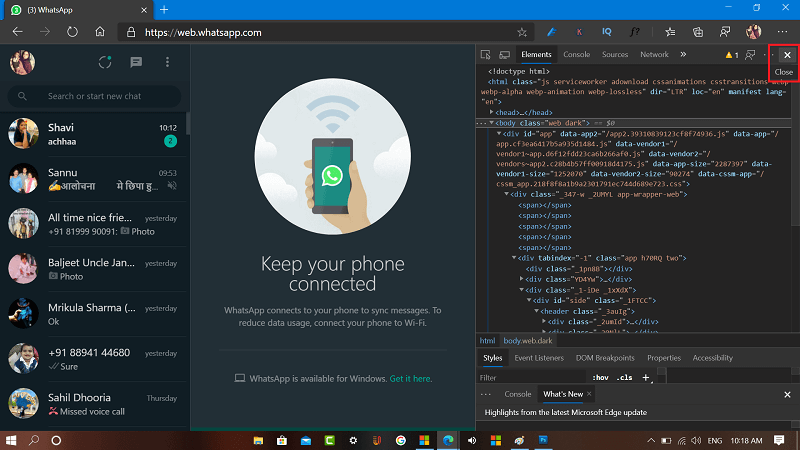Image resolution: width=800 pixels, height=450 pixels.
Task: Open the Styles pane tab
Action: [492, 358]
